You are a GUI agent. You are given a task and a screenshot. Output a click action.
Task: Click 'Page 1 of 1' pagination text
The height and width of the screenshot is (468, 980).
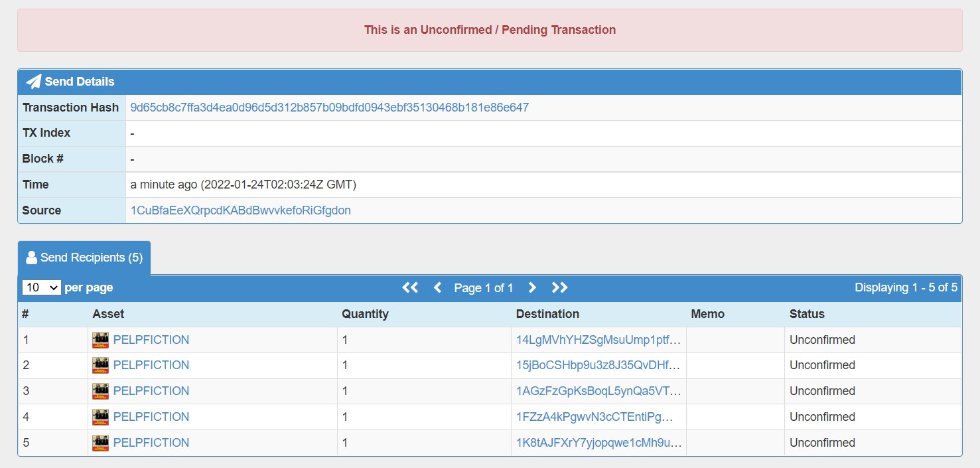click(484, 287)
